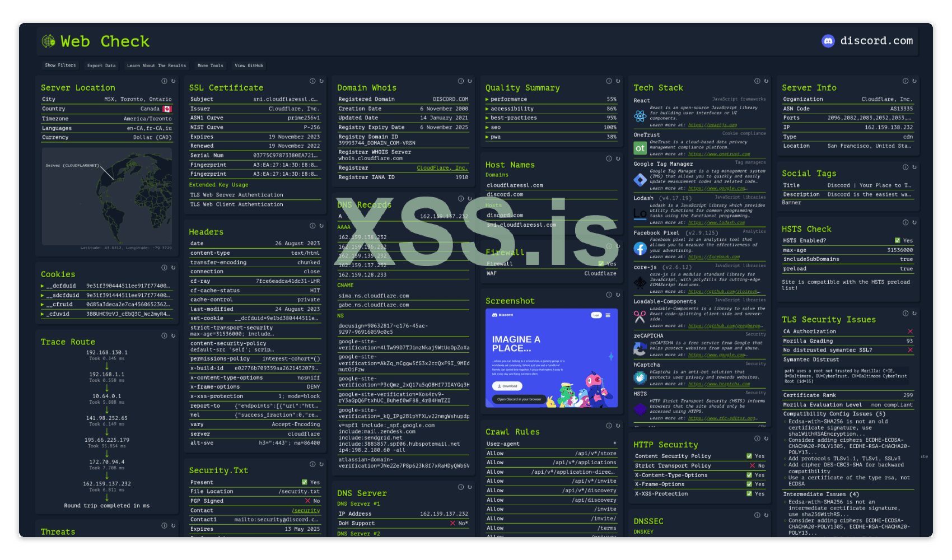Open the More Tools option

211,66
